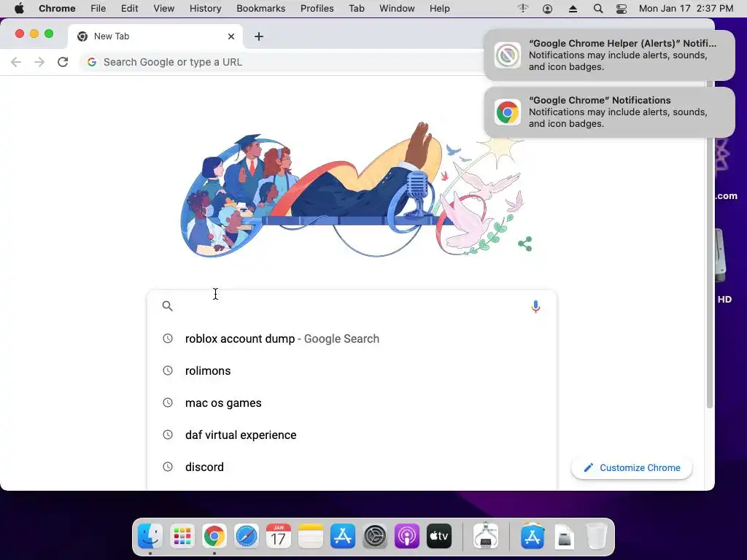This screenshot has height=560, width=747.
Task: Select the daf virtual experience suggestion
Action: click(352, 435)
